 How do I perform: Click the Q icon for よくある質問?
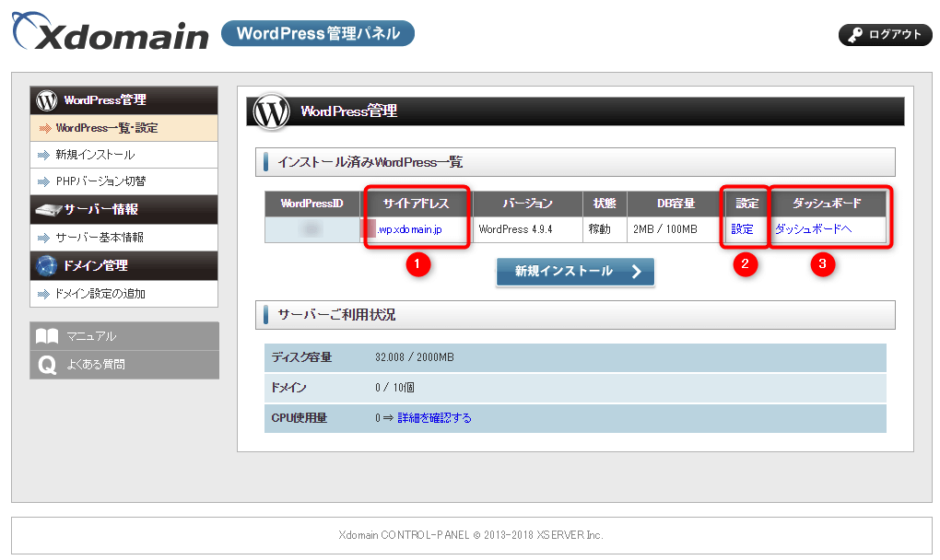pyautogui.click(x=47, y=365)
